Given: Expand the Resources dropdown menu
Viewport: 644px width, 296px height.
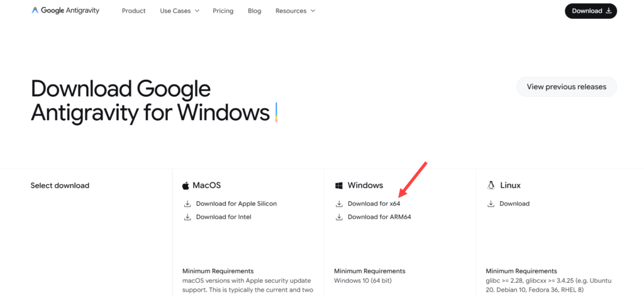Looking at the screenshot, I should click(x=295, y=11).
